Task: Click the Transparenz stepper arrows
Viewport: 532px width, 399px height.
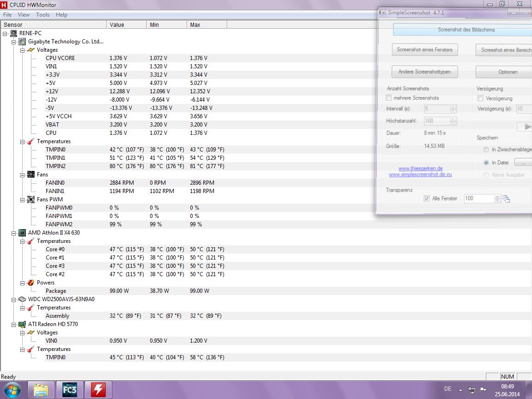Action: pos(497,199)
